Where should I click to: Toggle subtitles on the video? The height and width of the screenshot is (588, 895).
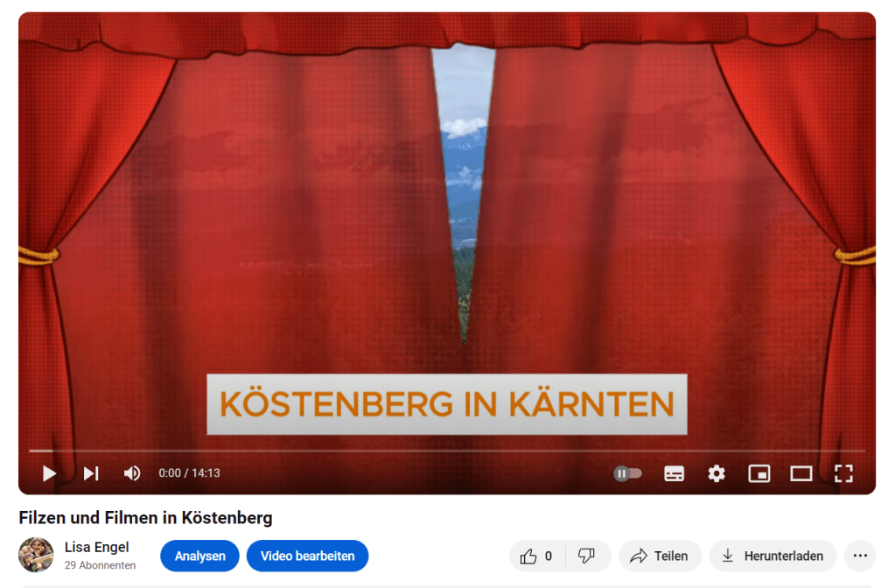[674, 473]
